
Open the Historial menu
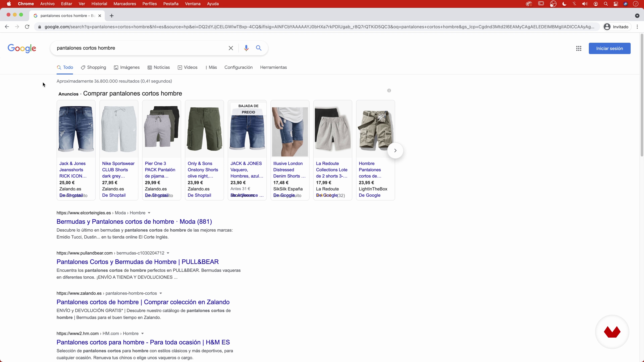[x=99, y=4]
